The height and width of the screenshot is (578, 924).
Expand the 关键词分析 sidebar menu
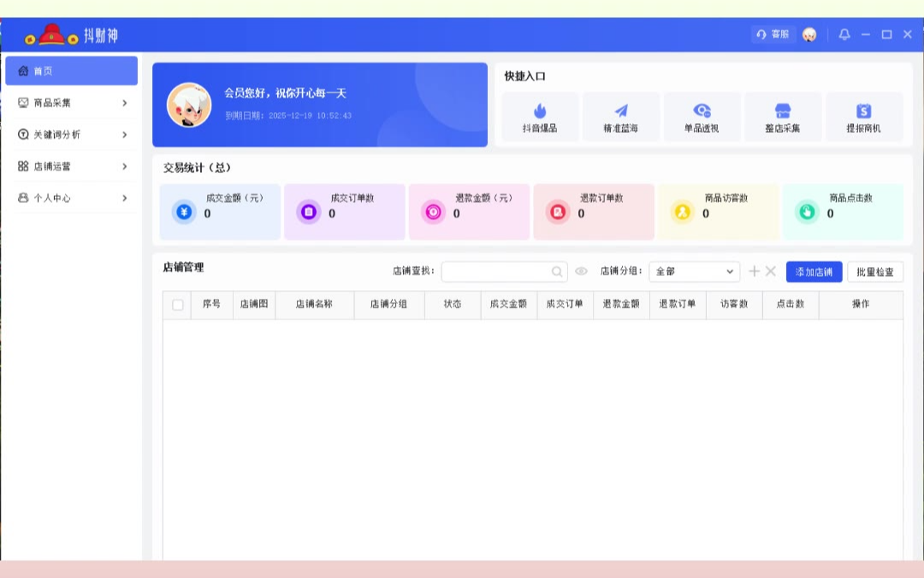point(72,134)
